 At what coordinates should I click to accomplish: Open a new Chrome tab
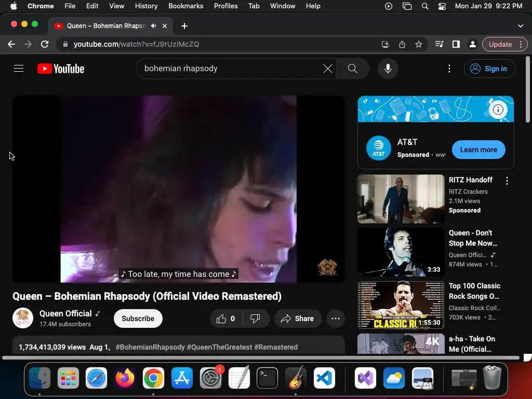pyautogui.click(x=184, y=26)
